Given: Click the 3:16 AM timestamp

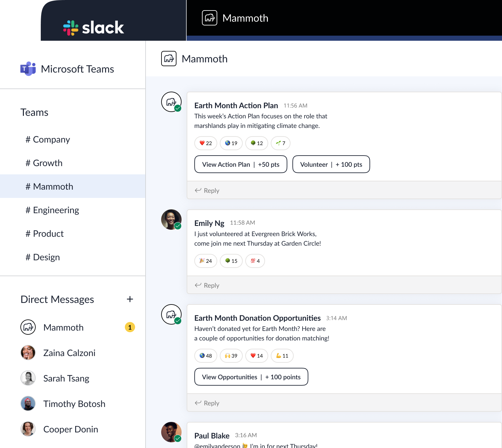Looking at the screenshot, I should [x=246, y=435].
